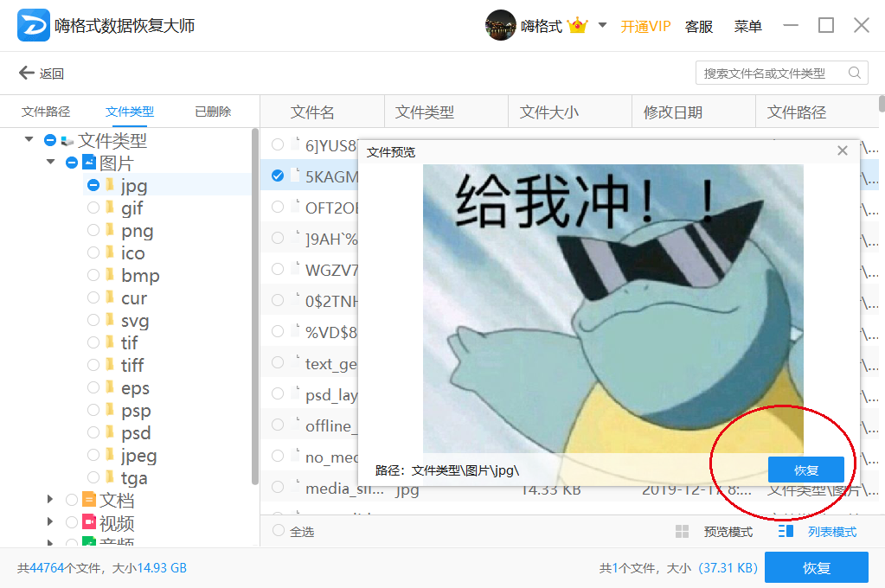Toggle the 文件类型 root checkbox
This screenshot has width=885, height=588.
coord(49,140)
